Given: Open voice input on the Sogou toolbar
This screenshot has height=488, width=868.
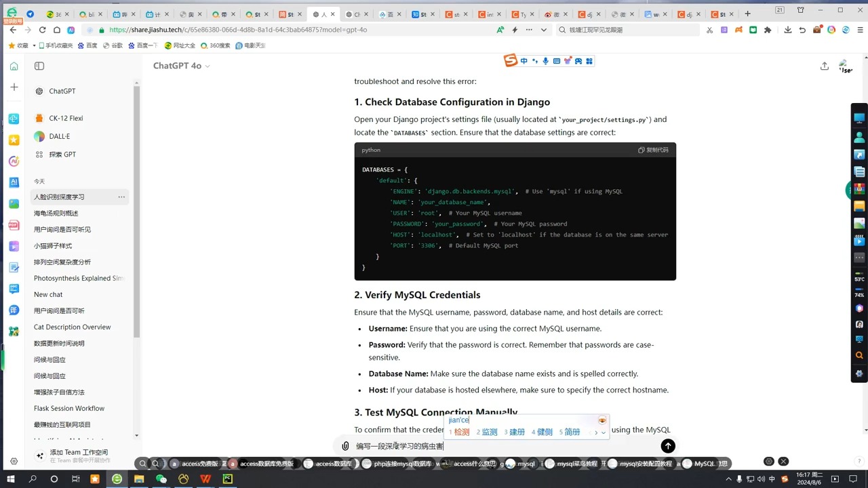Looking at the screenshot, I should pyautogui.click(x=545, y=60).
